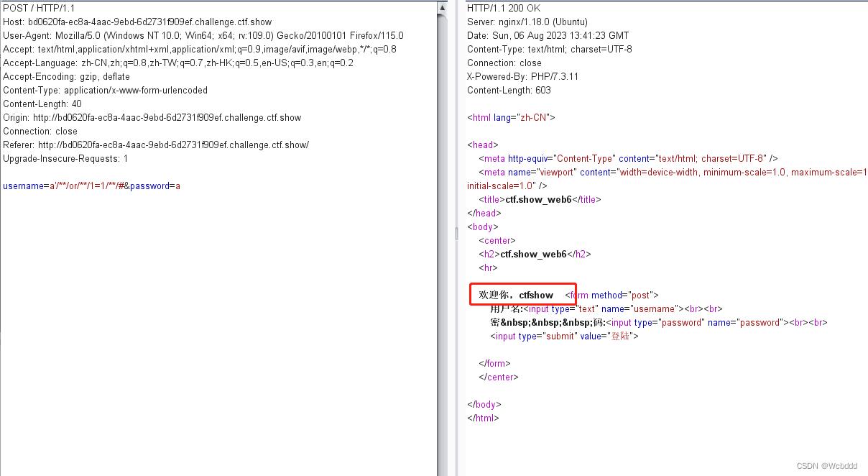Click the Origin header line
Image resolution: width=868 pixels, height=476 pixels.
(x=152, y=117)
